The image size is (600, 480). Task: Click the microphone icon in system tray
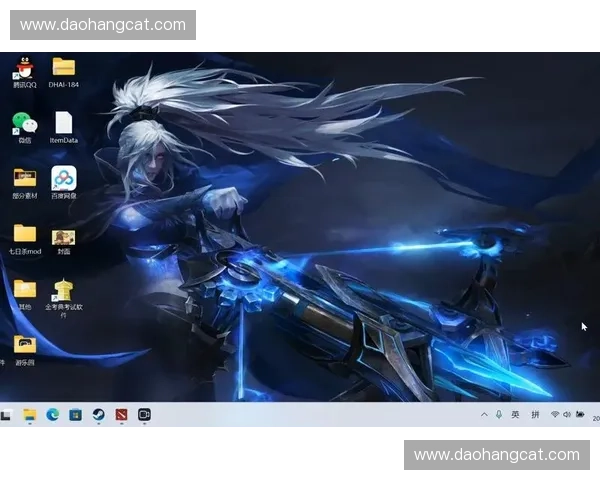[499, 415]
